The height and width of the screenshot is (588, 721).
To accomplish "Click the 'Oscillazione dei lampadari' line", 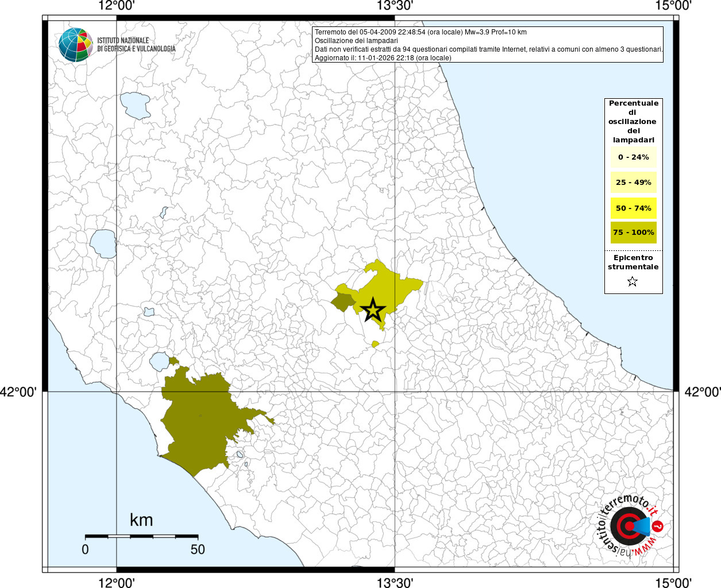I will tap(356, 41).
